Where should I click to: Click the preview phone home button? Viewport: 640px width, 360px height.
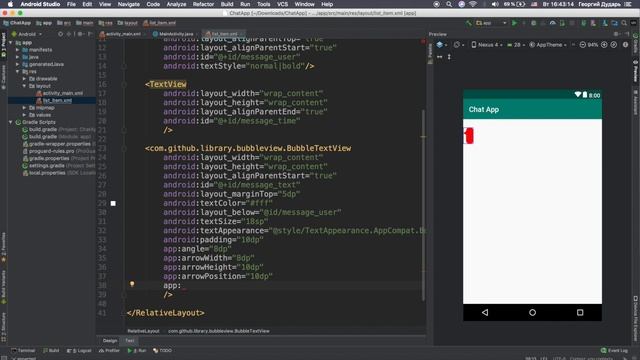pyautogui.click(x=532, y=313)
